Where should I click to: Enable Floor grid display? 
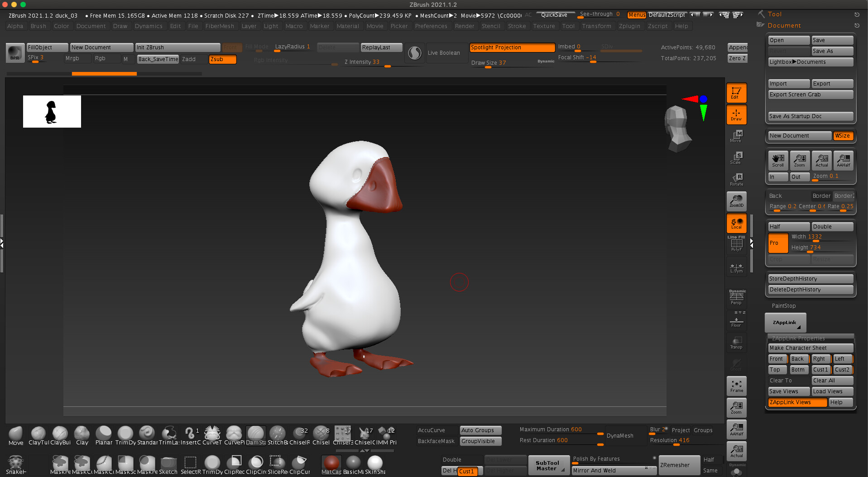[736, 321]
